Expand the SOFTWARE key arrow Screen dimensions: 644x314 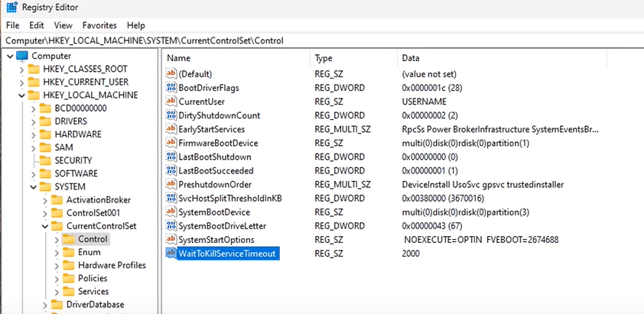coord(32,173)
